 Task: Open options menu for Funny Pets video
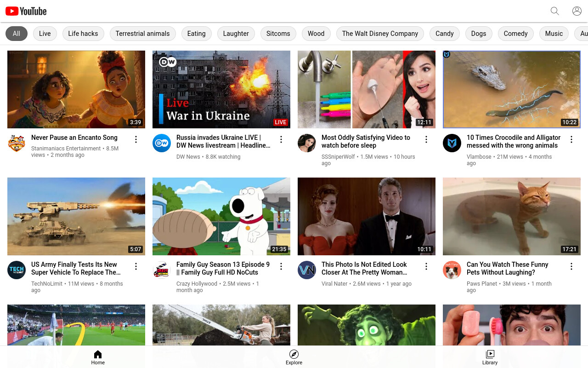pos(571,266)
